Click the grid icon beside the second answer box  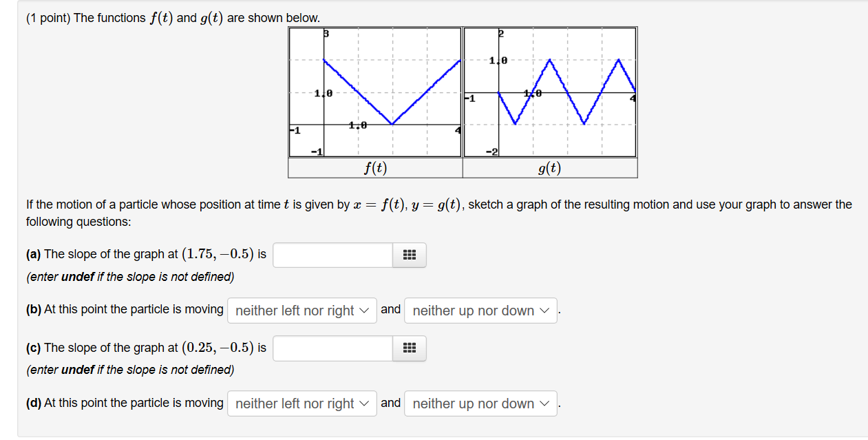[x=410, y=348]
